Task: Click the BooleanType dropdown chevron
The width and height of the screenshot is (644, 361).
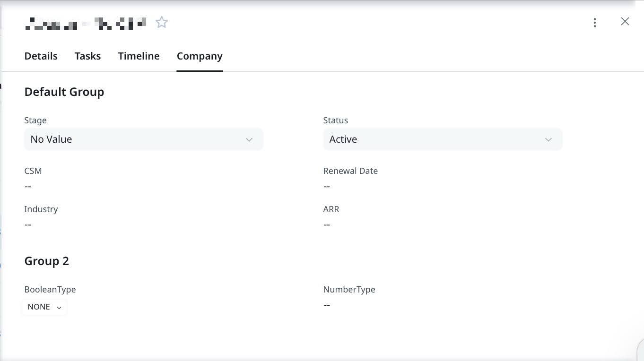Action: tap(59, 307)
